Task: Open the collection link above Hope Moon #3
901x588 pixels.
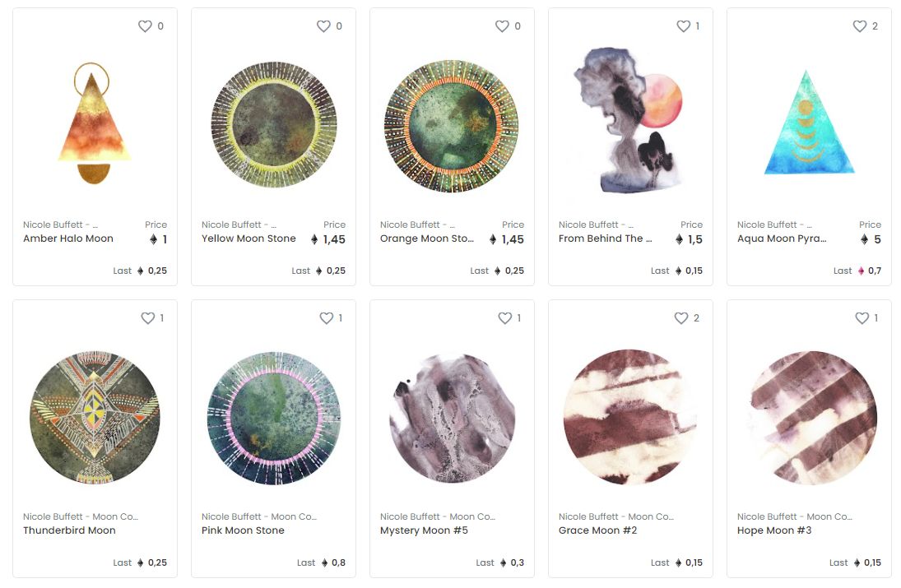Action: 794,516
